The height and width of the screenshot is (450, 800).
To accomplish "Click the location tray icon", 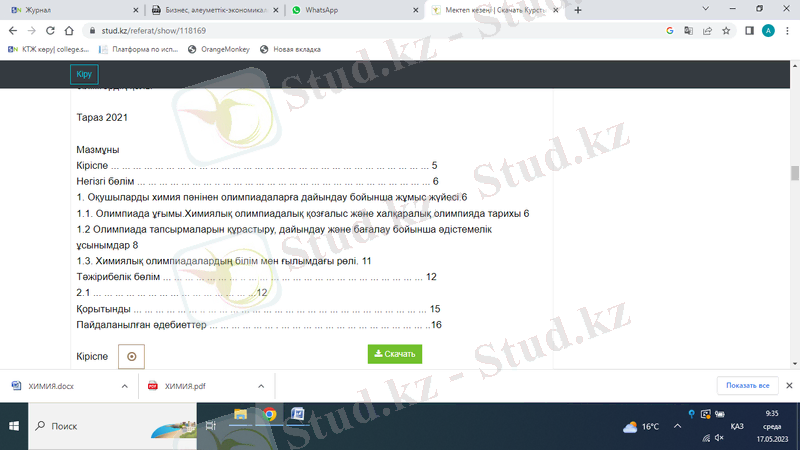I will (691, 414).
